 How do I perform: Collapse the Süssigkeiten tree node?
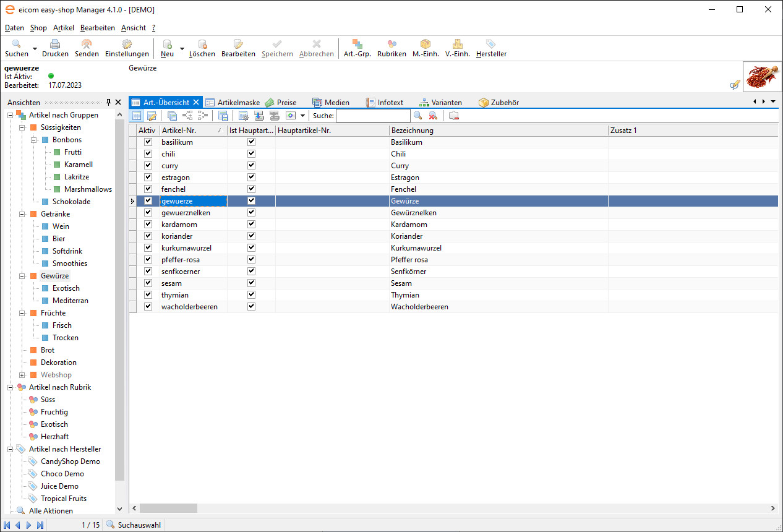[x=22, y=127]
